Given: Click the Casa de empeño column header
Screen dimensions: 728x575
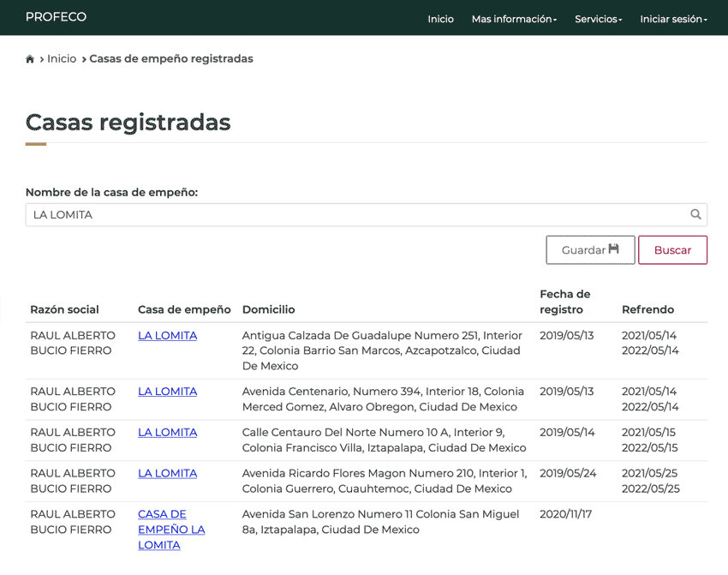Looking at the screenshot, I should [x=184, y=309].
